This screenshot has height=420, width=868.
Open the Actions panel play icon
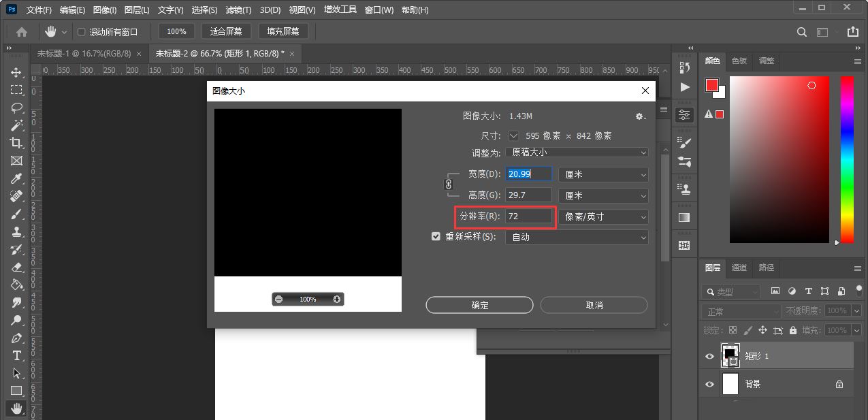(685, 87)
